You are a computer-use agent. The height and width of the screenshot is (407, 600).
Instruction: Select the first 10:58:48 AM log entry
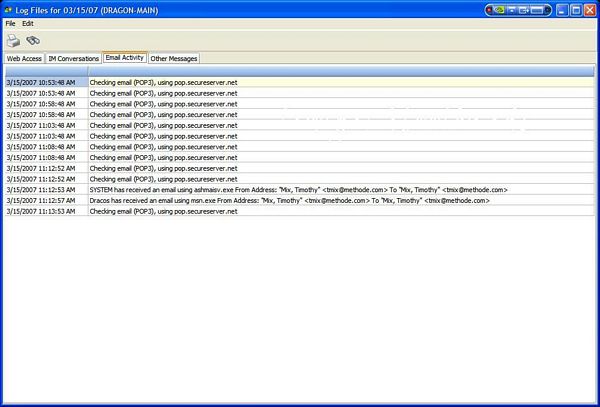(45, 103)
